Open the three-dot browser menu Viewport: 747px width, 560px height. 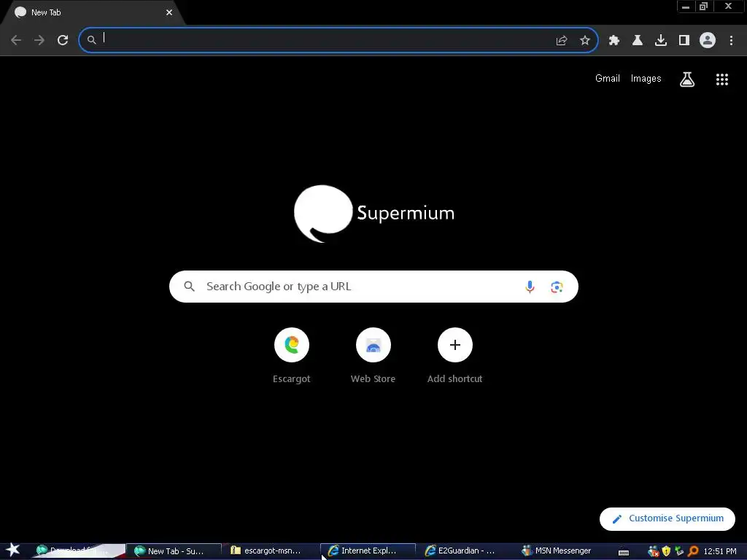[731, 40]
